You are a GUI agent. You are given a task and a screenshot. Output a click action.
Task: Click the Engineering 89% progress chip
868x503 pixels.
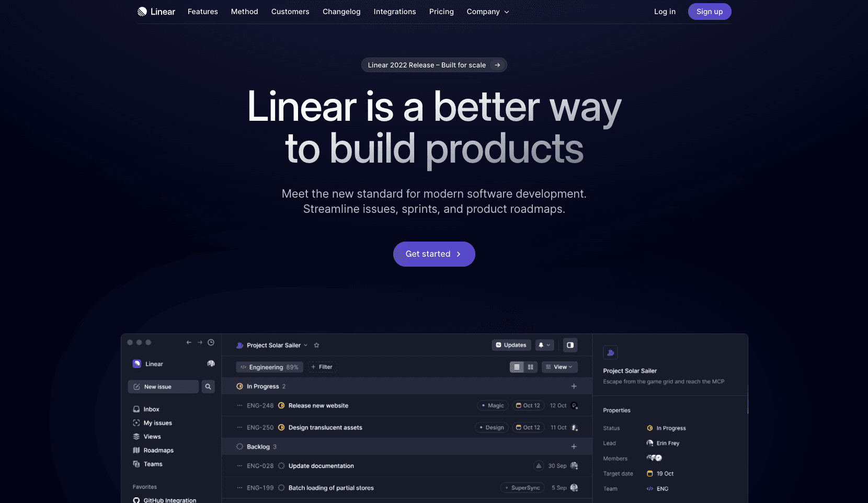269,367
